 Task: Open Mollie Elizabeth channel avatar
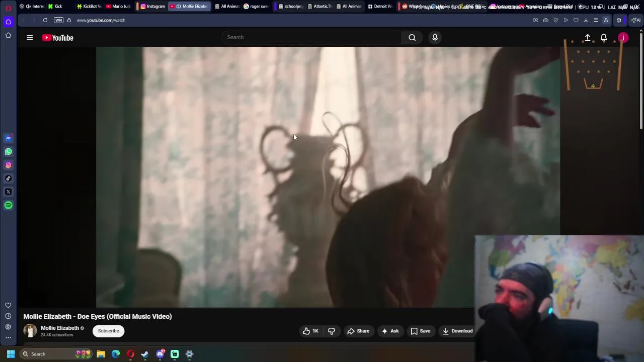pos(30,331)
